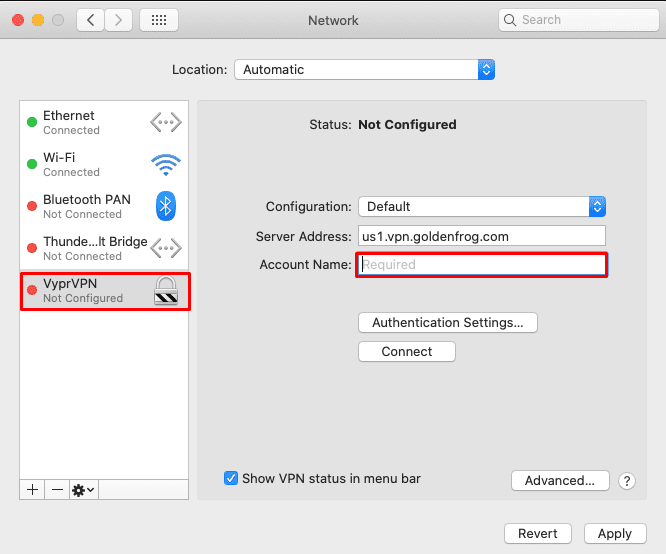Viewport: 666px width, 554px height.
Task: Open the help question mark button
Action: coord(626,481)
